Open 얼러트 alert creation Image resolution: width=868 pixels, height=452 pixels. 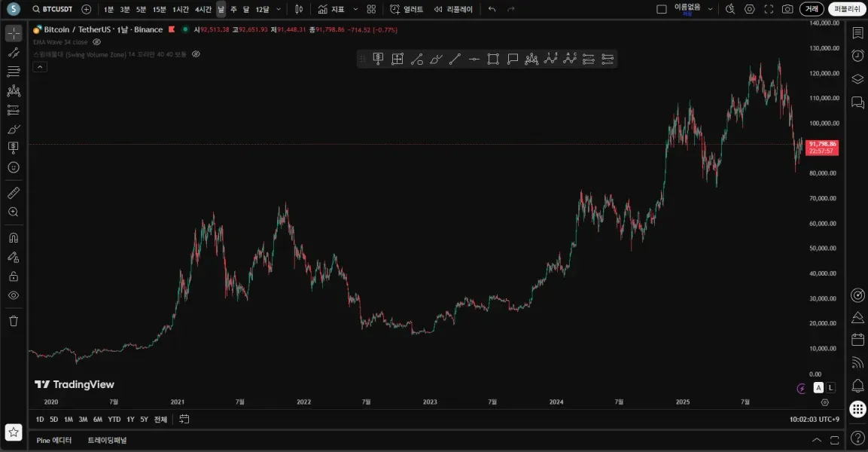point(407,9)
